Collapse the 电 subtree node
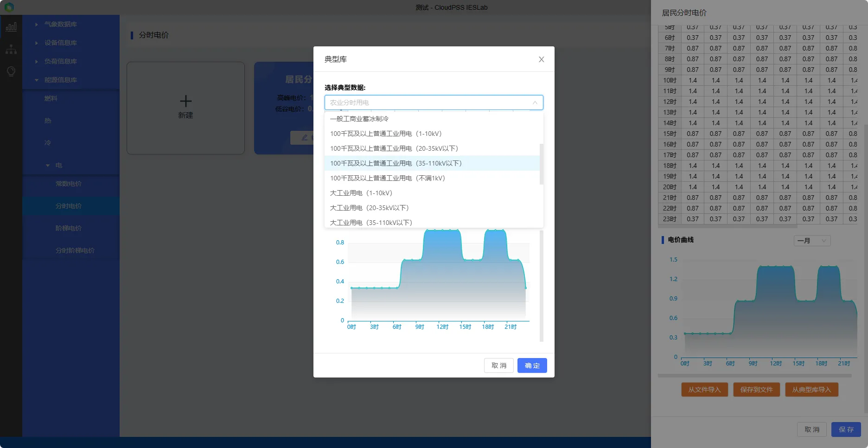Viewport: 868px width, 448px height. pyautogui.click(x=47, y=165)
